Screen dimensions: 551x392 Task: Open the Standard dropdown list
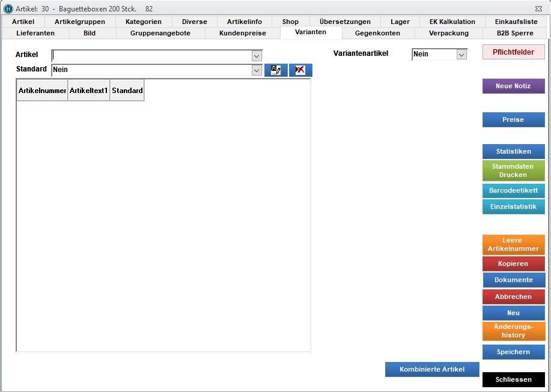257,70
